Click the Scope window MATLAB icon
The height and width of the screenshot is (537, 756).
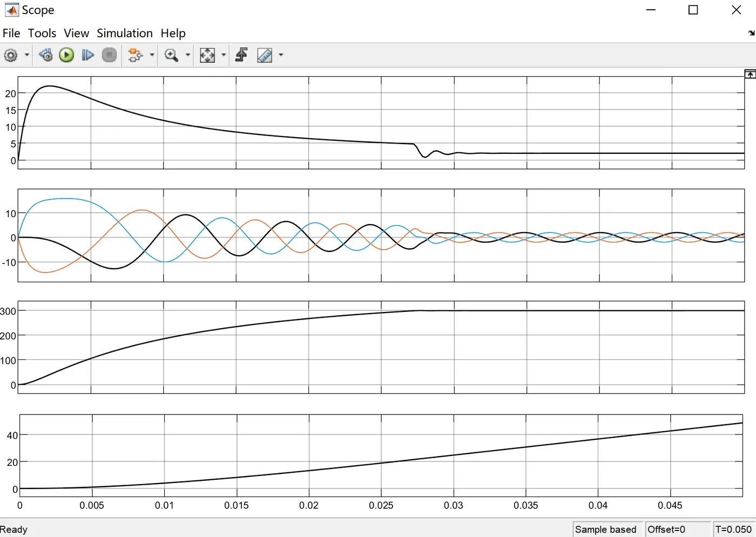pos(11,10)
